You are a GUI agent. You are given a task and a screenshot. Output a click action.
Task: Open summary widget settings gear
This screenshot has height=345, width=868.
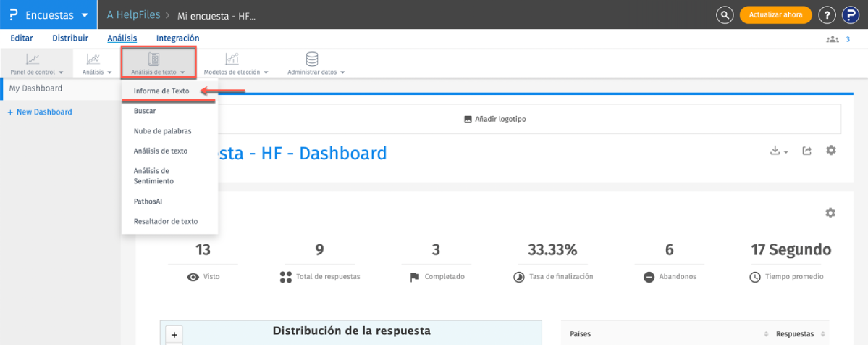(x=830, y=213)
